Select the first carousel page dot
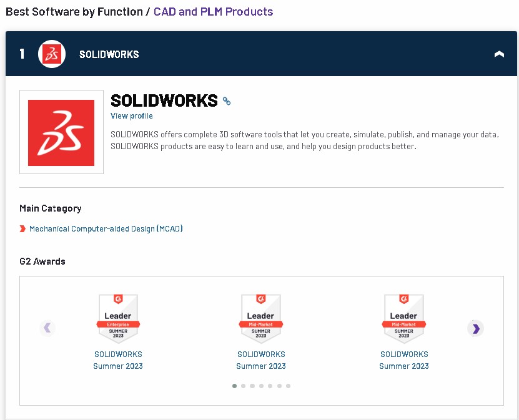This screenshot has width=519, height=420. pyautogui.click(x=234, y=386)
